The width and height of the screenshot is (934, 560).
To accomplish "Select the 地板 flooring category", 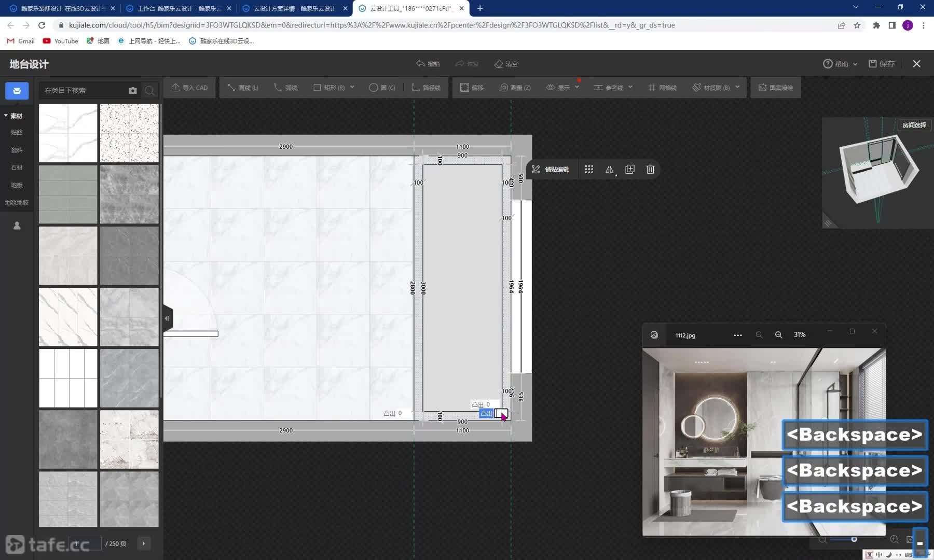I will tap(17, 185).
